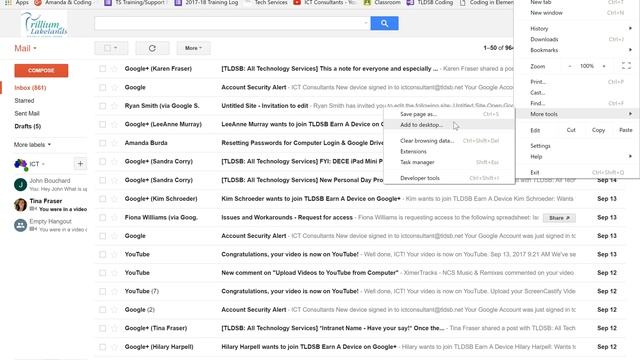Open Task manager menu item
The image size is (640, 360).
coord(449,162)
